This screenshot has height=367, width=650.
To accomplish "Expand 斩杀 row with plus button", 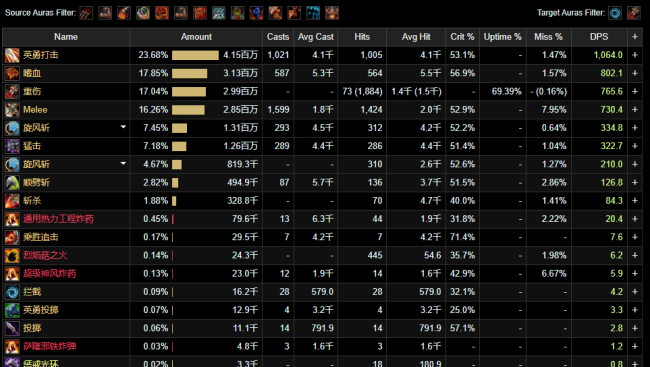I will [635, 201].
